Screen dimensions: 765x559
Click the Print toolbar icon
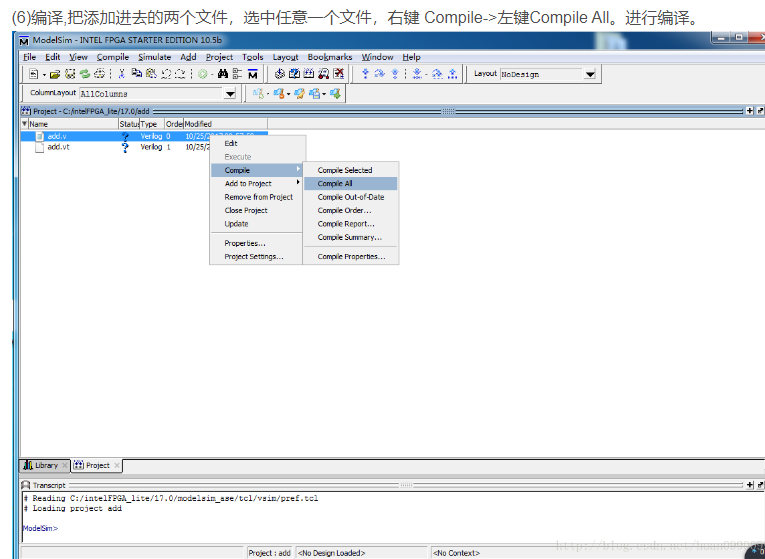pos(99,74)
